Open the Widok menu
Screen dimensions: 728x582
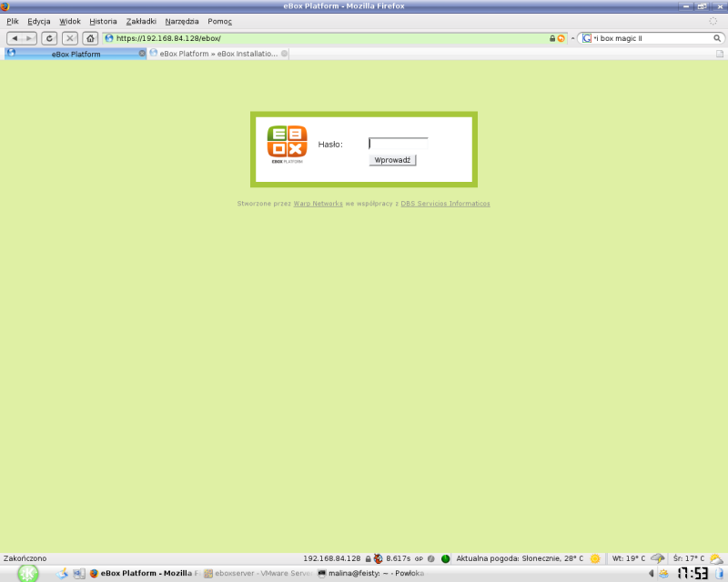click(70, 21)
